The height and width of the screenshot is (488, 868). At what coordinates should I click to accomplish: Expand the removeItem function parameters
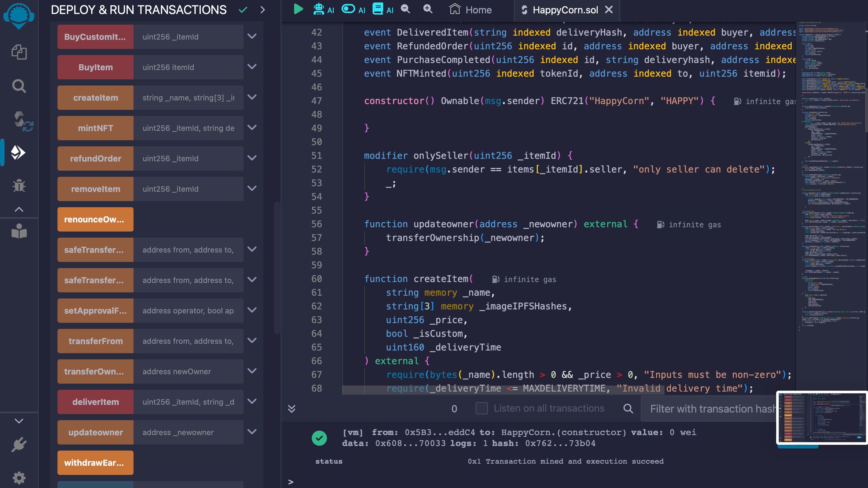point(252,188)
